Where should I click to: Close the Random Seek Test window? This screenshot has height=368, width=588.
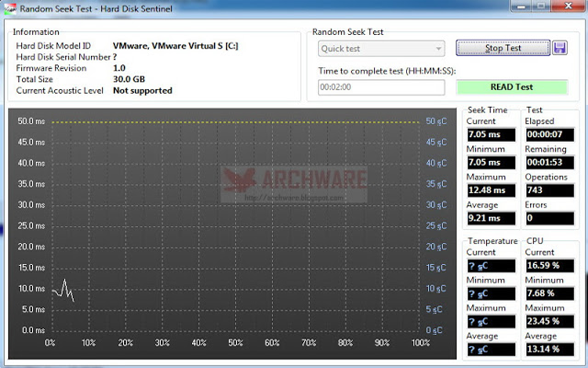[x=568, y=6]
